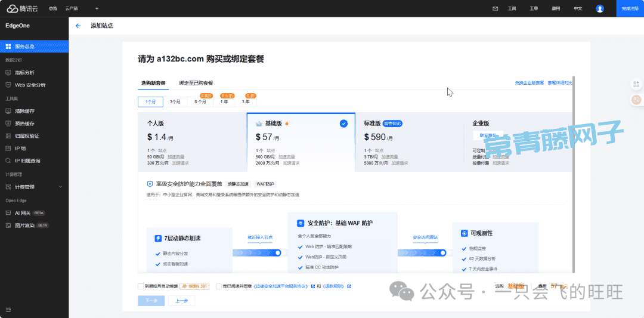This screenshot has width=644, height=318.
Task: Open 服务总览 in the sidebar
Action: click(34, 47)
